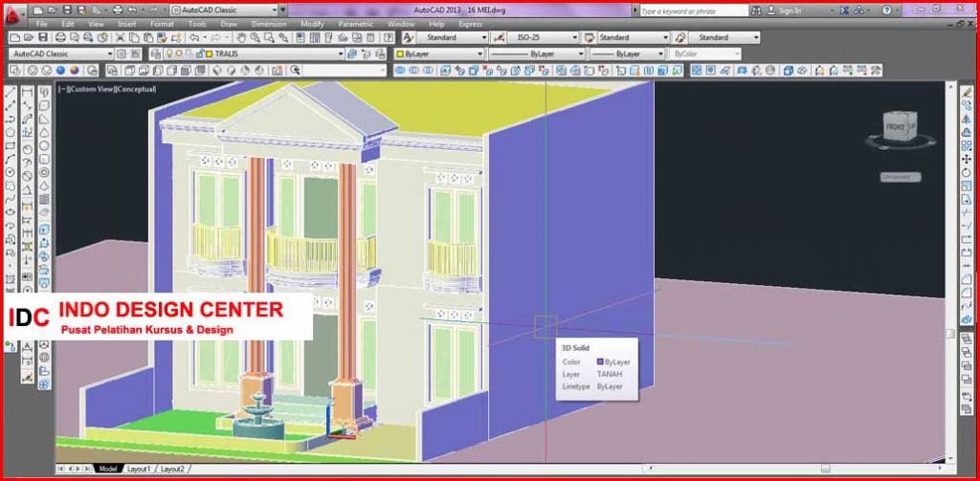
Task: Click the Zoom Realtime magnifier icon
Action: 256,37
